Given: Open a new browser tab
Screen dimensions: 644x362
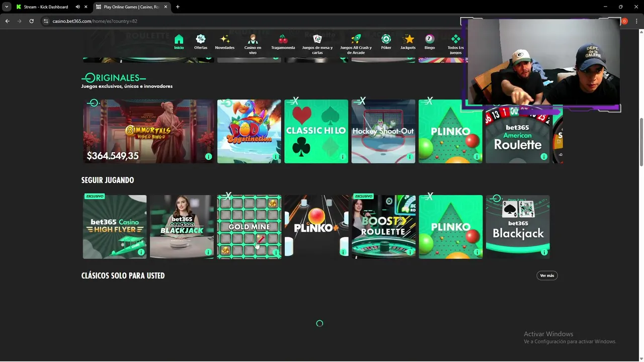Looking at the screenshot, I should pyautogui.click(x=178, y=7).
